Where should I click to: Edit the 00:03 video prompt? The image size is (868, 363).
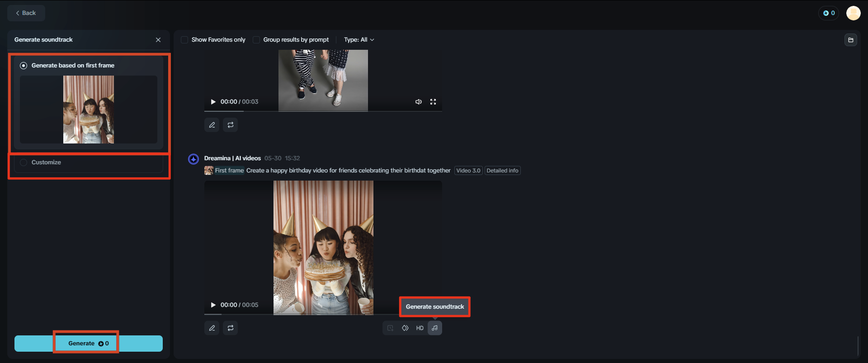coord(212,125)
